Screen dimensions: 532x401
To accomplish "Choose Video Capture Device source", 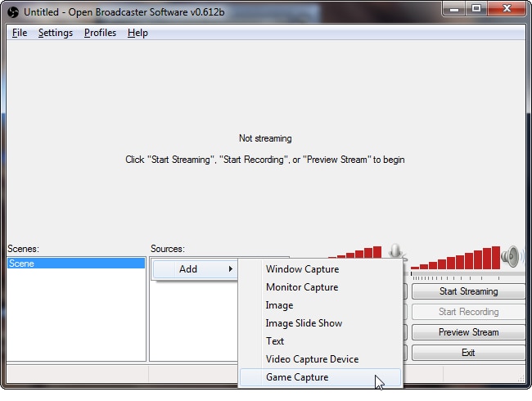I will pos(320,359).
